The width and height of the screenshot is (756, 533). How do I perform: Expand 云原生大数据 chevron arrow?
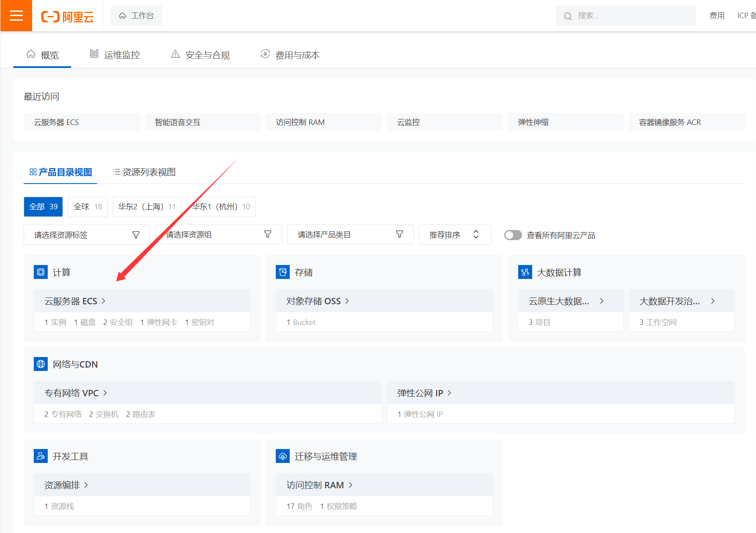click(x=602, y=301)
